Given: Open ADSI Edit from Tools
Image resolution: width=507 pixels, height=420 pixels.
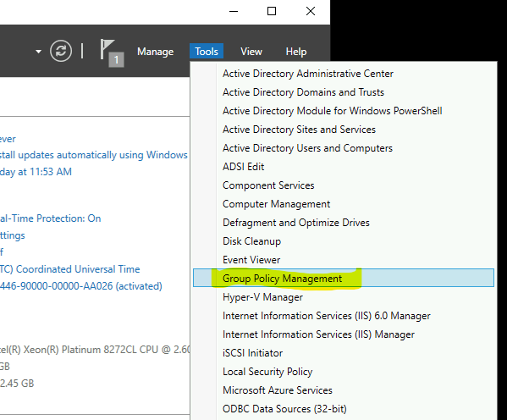Looking at the screenshot, I should click(x=344, y=167).
